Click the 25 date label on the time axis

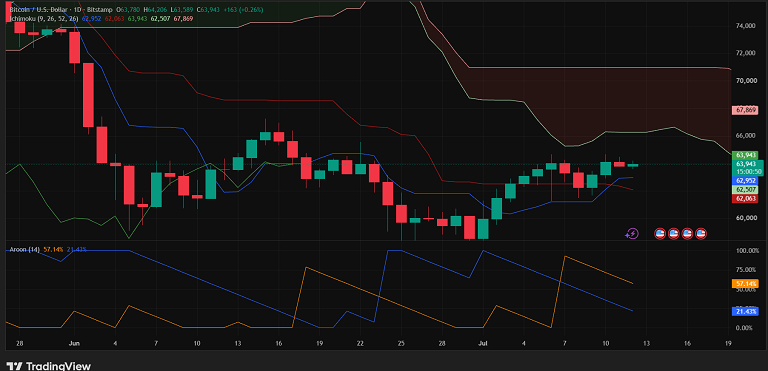pos(401,344)
